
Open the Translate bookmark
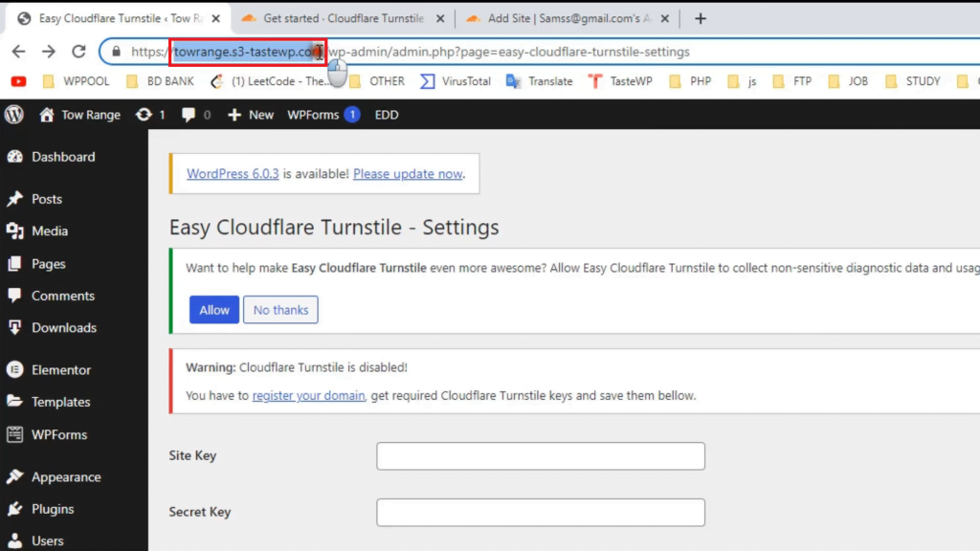click(x=540, y=81)
